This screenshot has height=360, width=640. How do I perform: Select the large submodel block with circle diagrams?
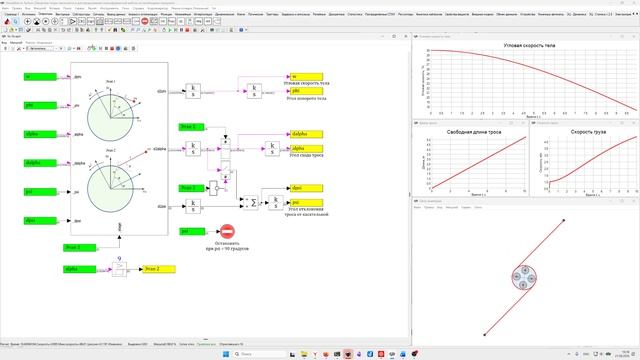click(x=119, y=149)
